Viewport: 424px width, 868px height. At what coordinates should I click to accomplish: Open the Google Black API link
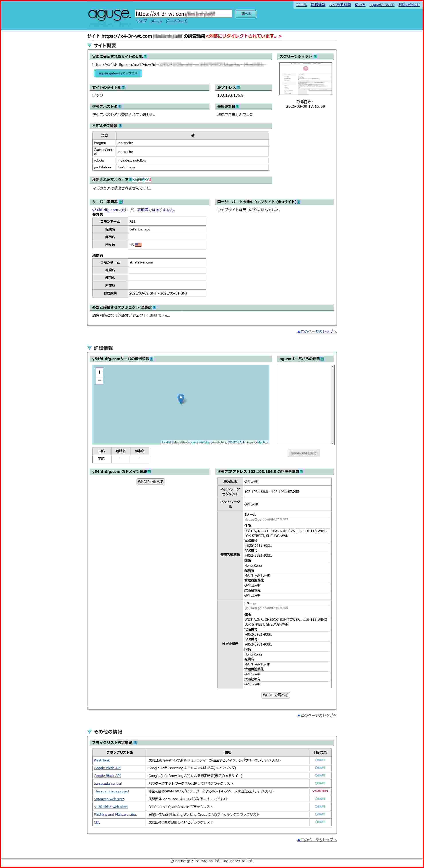[x=107, y=776]
